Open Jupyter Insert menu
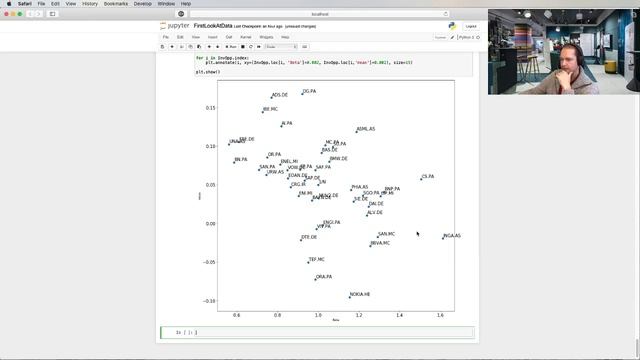Image resolution: width=640 pixels, height=360 pixels. coord(213,37)
